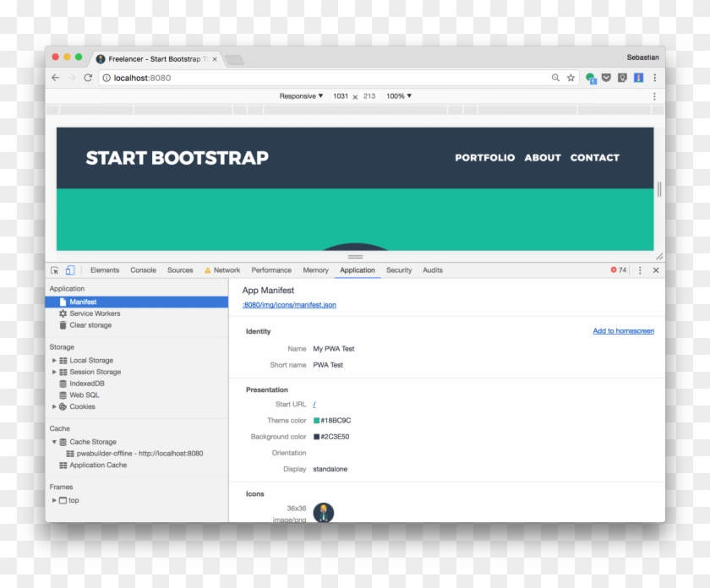Image resolution: width=710 pixels, height=588 pixels.
Task: Toggle the device toolbar icon
Action: pos(68,269)
